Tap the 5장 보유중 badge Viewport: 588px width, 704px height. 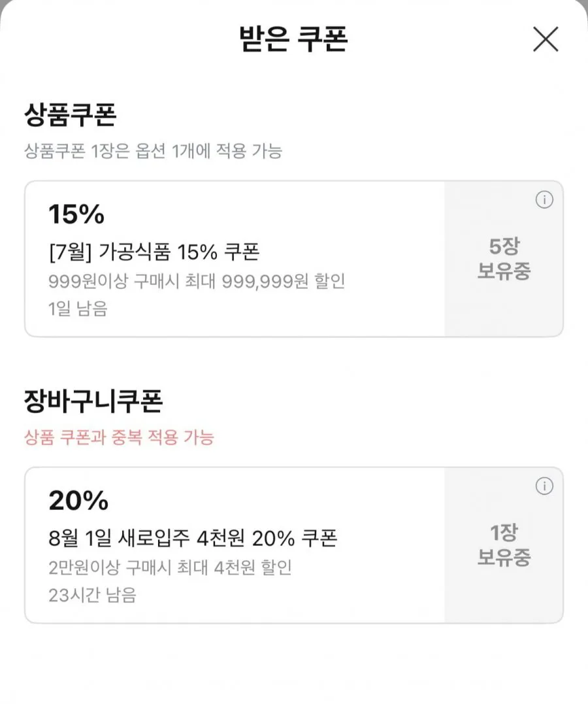pyautogui.click(x=504, y=259)
